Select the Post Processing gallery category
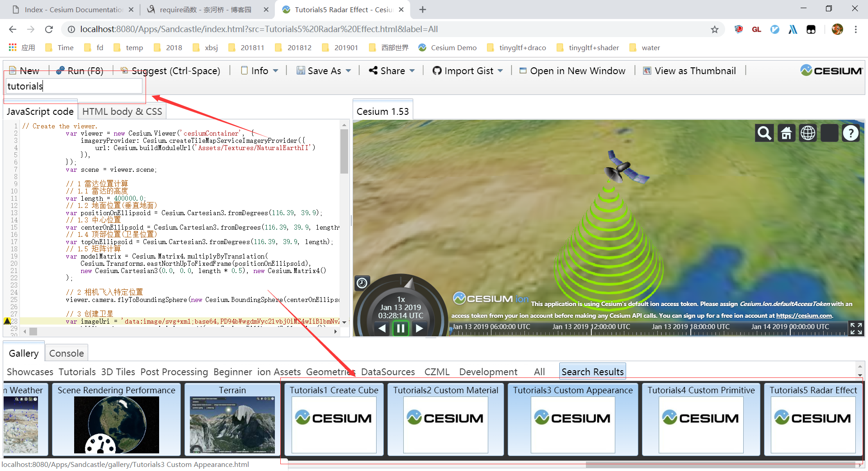Image resolution: width=868 pixels, height=471 pixels. click(174, 372)
